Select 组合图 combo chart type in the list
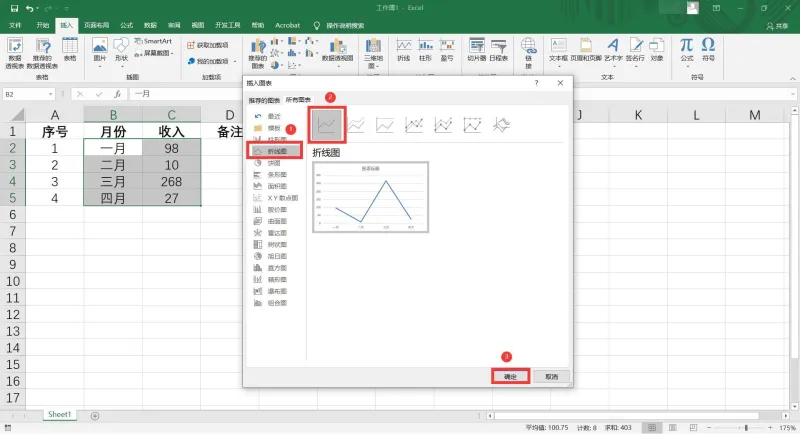Viewport: 800px width, 434px height. click(271, 303)
